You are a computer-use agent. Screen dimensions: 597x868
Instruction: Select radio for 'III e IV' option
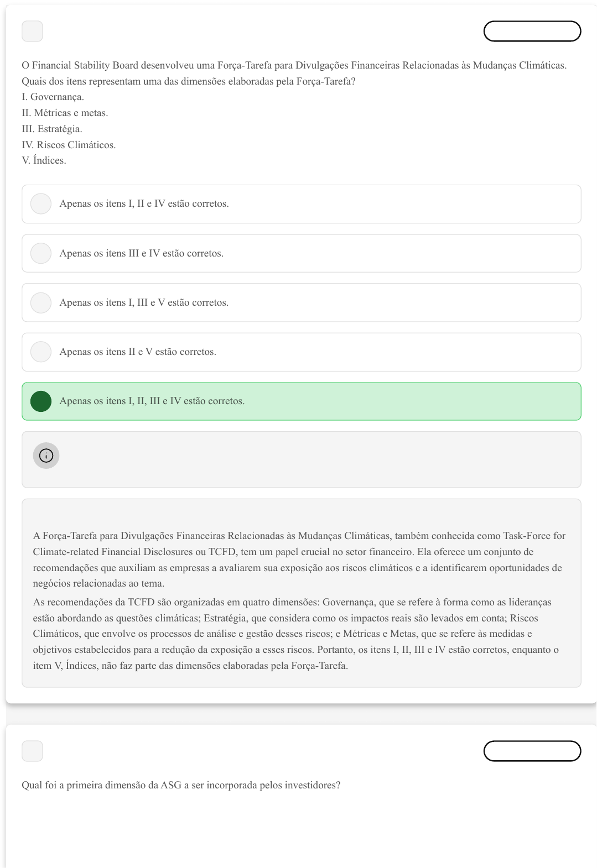tap(41, 253)
